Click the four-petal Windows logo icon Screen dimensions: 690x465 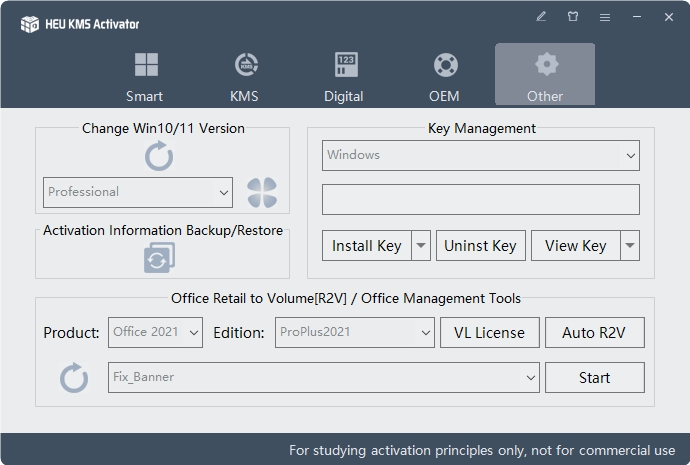pyautogui.click(x=262, y=193)
